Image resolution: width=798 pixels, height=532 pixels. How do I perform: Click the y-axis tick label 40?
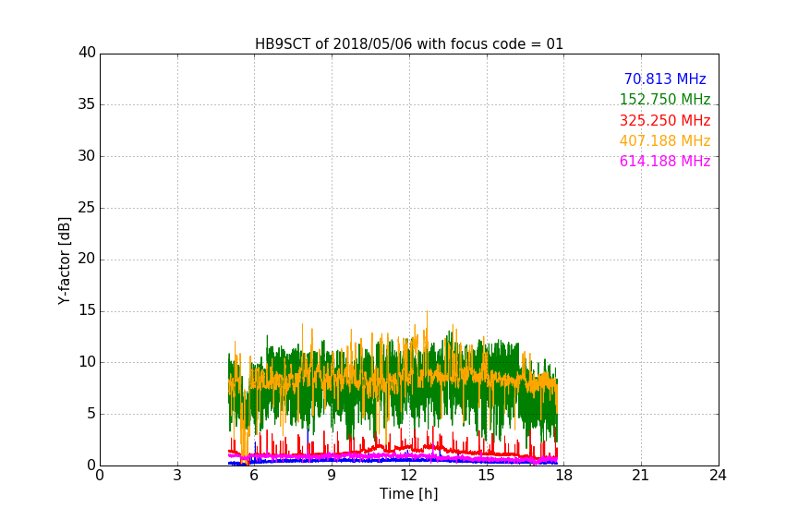87,53
